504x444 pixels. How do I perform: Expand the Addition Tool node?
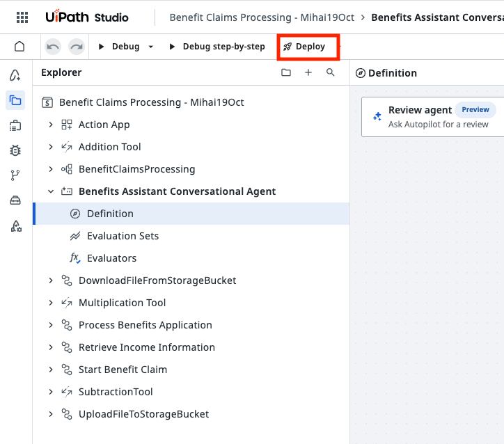51,147
